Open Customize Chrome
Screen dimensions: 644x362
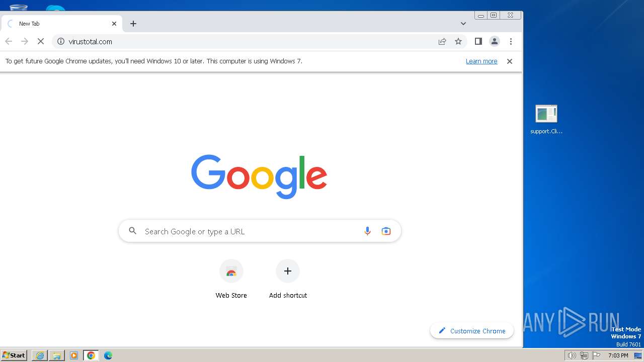tap(472, 331)
